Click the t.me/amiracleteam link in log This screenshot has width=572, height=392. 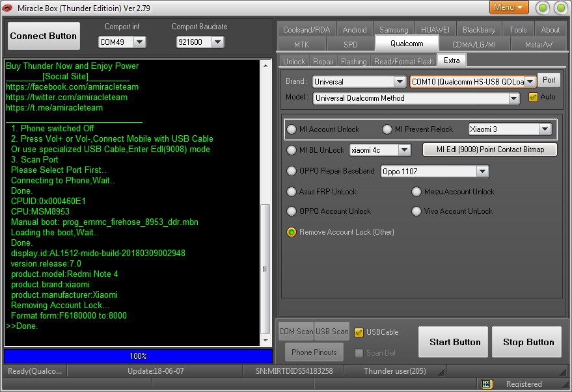pos(55,107)
